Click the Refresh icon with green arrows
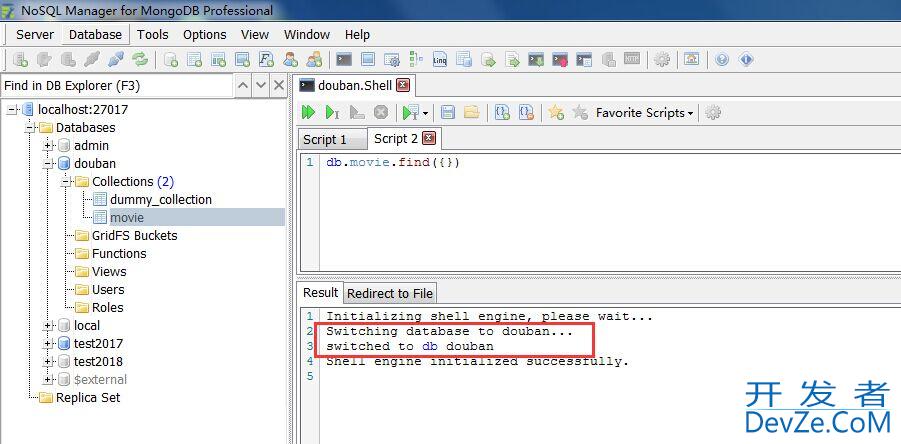901x444 pixels. coord(140,59)
